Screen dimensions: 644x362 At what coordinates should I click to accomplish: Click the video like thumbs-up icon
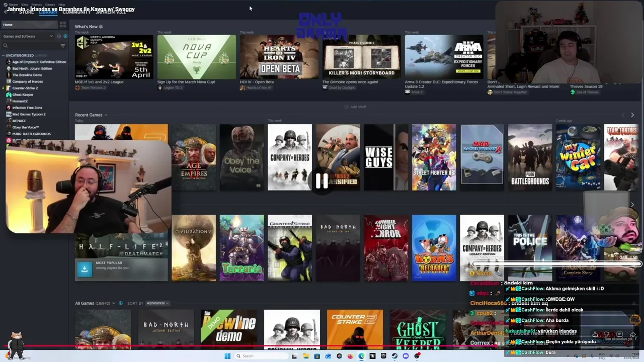(x=595, y=335)
